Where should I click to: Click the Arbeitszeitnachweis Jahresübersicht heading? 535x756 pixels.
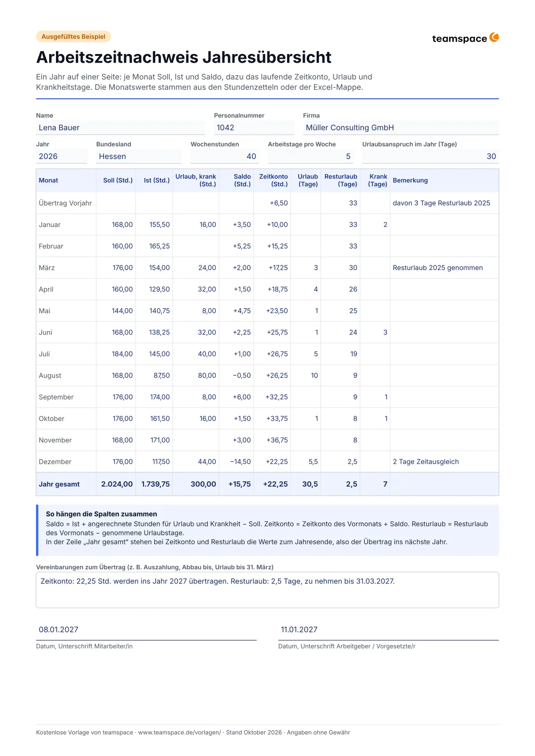[184, 57]
